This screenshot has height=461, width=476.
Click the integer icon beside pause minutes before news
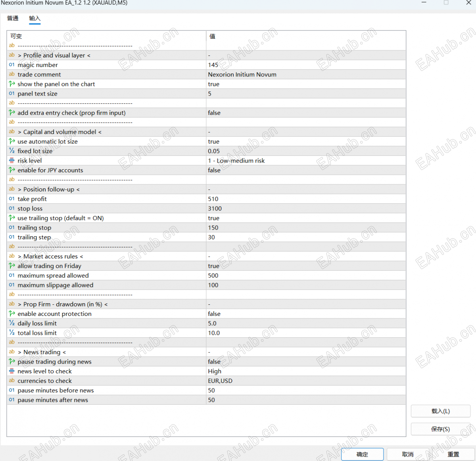coord(12,390)
